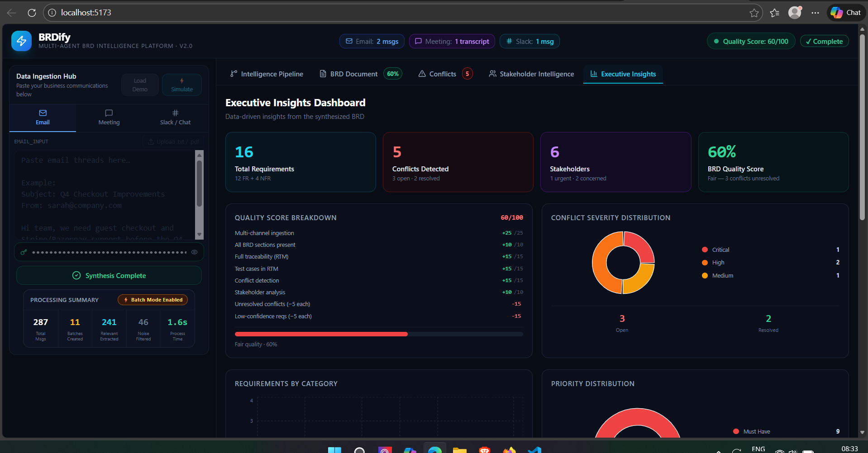Click the upload icon beside Upload .txt / .pdf

(151, 142)
